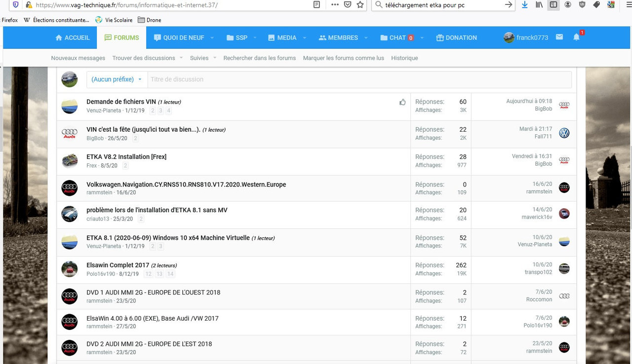Click the "Titre de discussion" input field

[359, 79]
